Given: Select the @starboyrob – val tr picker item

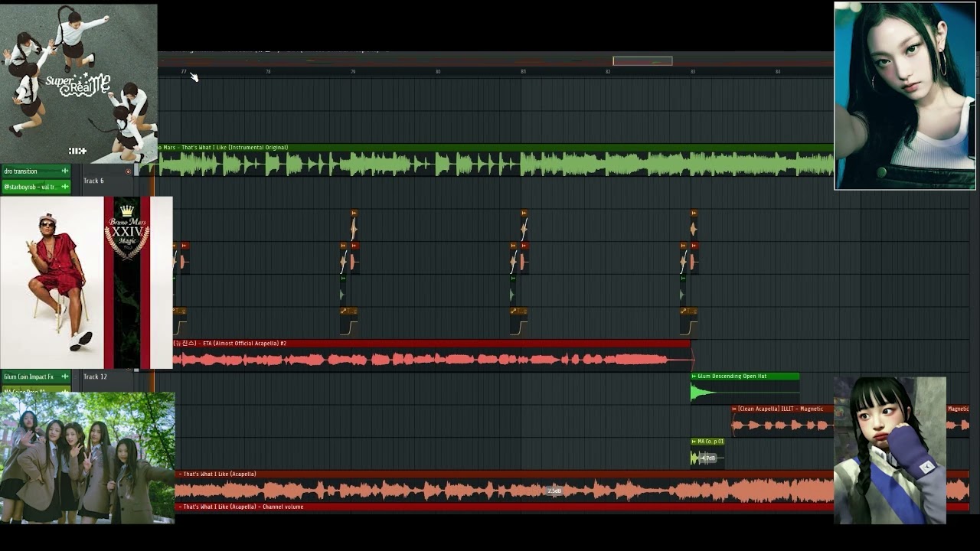Looking at the screenshot, I should [x=36, y=187].
